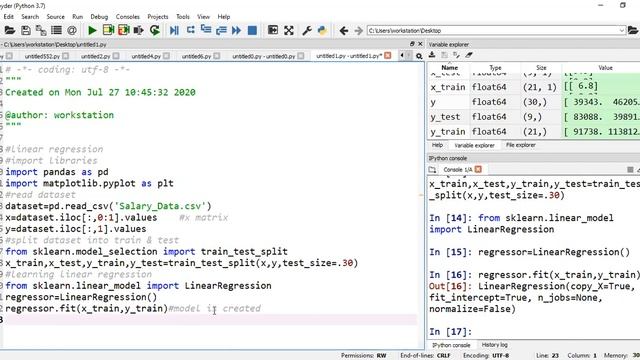This screenshot has width=640, height=360.
Task: Continue execution double-arrow debug icon
Action: 236,30
